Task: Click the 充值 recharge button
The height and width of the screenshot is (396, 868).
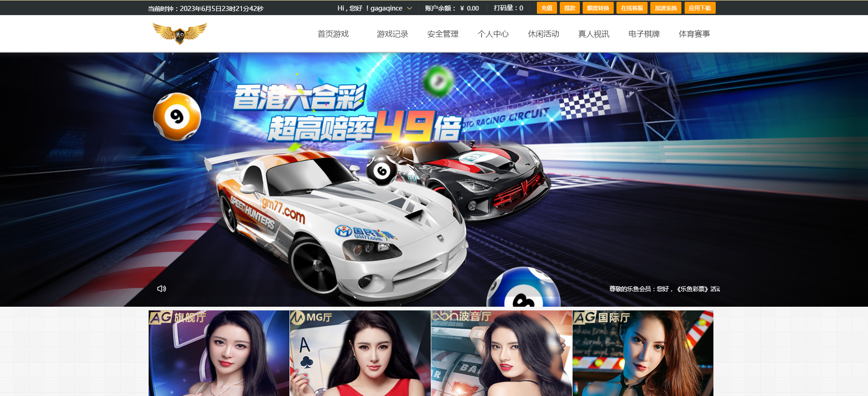Action: 547,8
